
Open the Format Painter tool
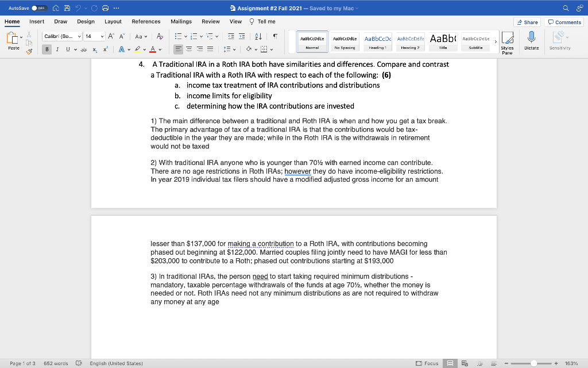pos(29,51)
